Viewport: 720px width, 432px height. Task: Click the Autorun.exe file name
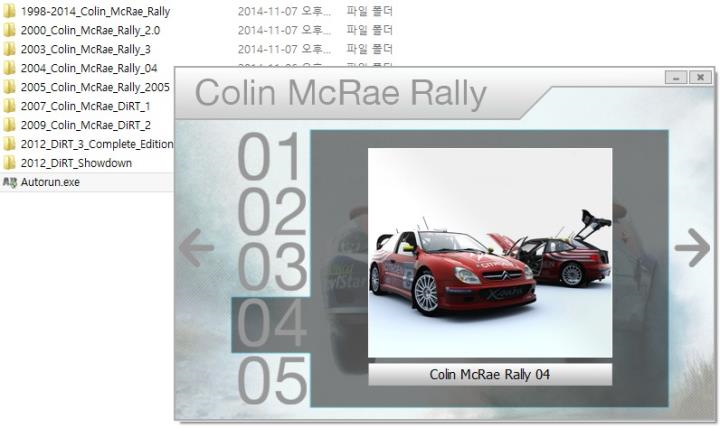(x=50, y=182)
